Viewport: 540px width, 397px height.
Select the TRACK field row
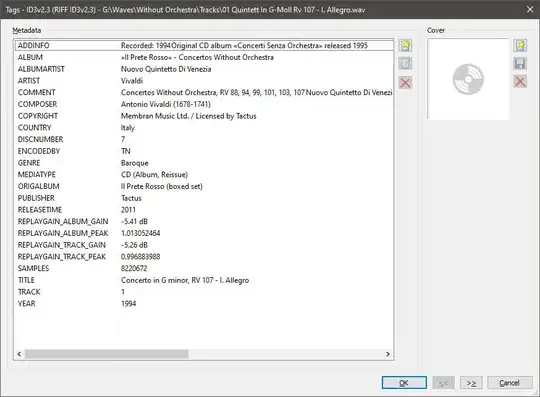point(204,292)
